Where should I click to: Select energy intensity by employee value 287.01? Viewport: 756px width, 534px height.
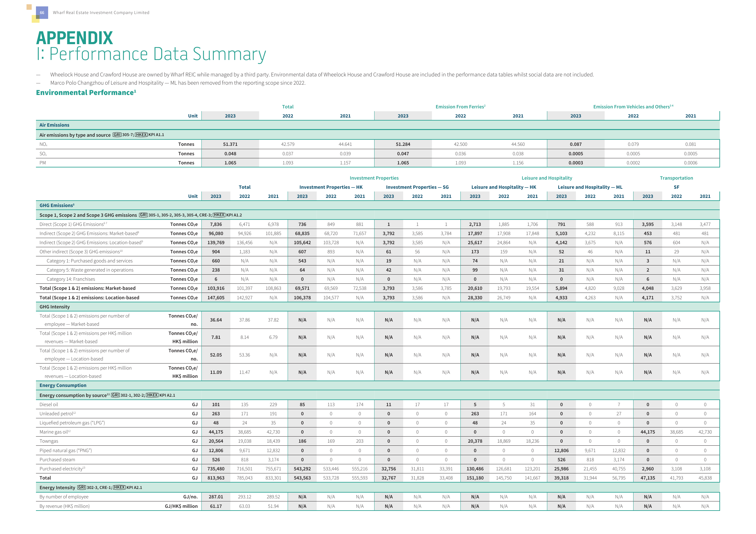pyautogui.click(x=216, y=497)
